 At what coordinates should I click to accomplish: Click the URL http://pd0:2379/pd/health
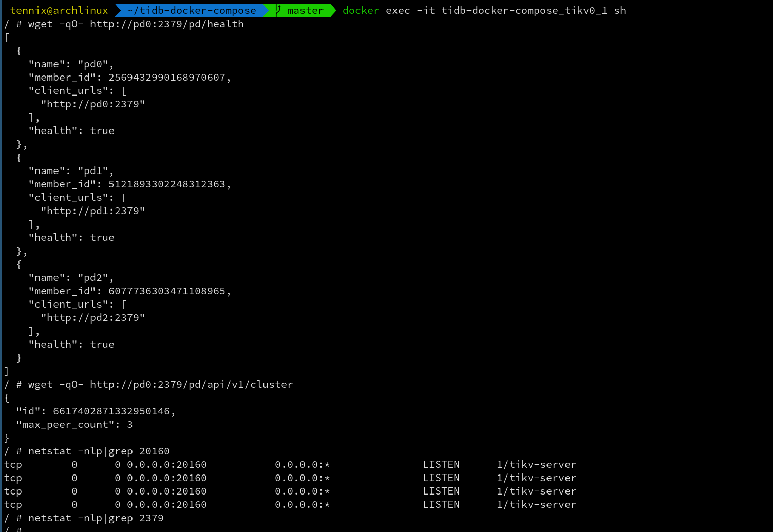pos(167,24)
